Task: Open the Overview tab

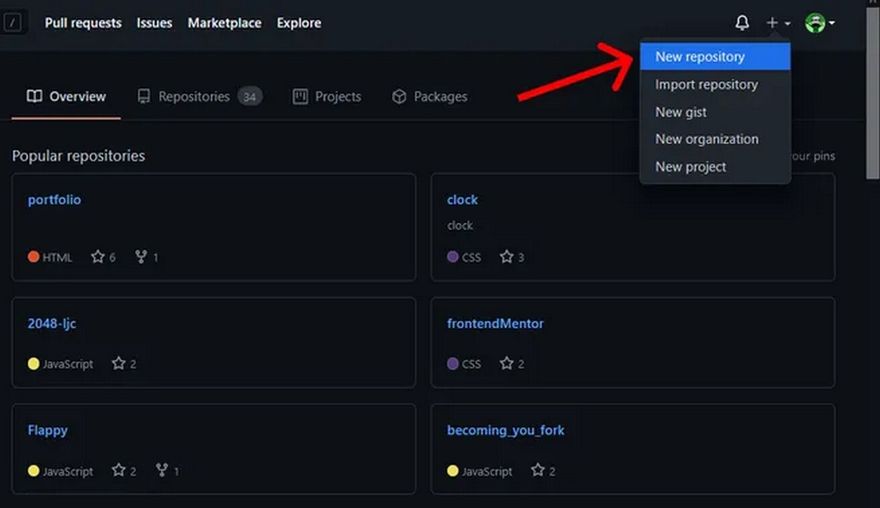Action: (66, 97)
